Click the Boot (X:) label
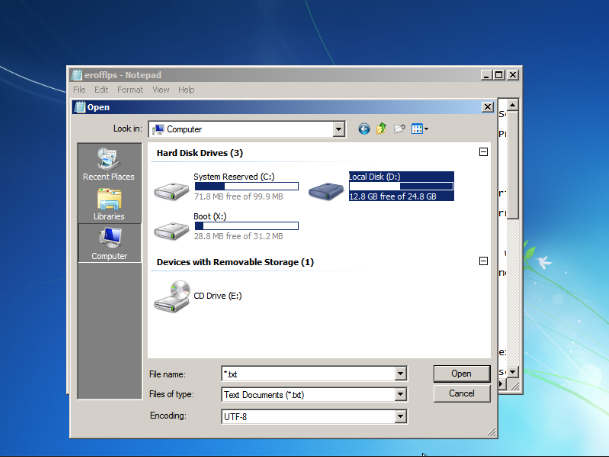609x457 pixels. 210,216
